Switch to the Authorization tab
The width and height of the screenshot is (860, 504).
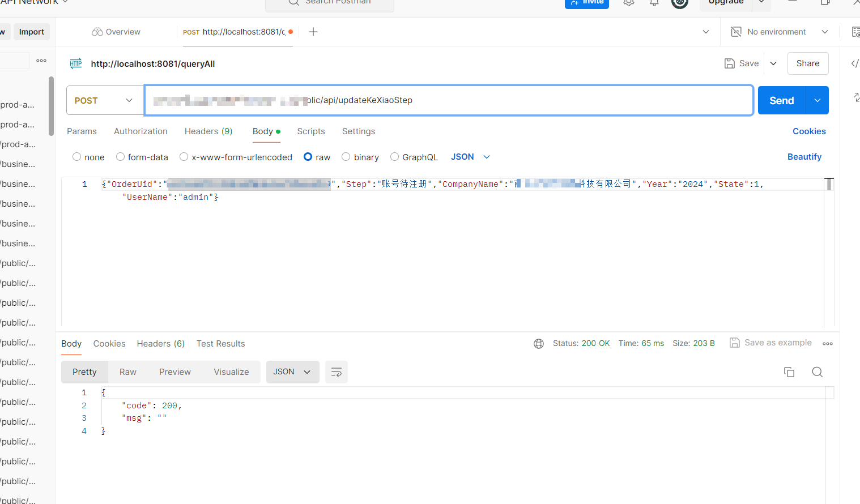(x=141, y=131)
